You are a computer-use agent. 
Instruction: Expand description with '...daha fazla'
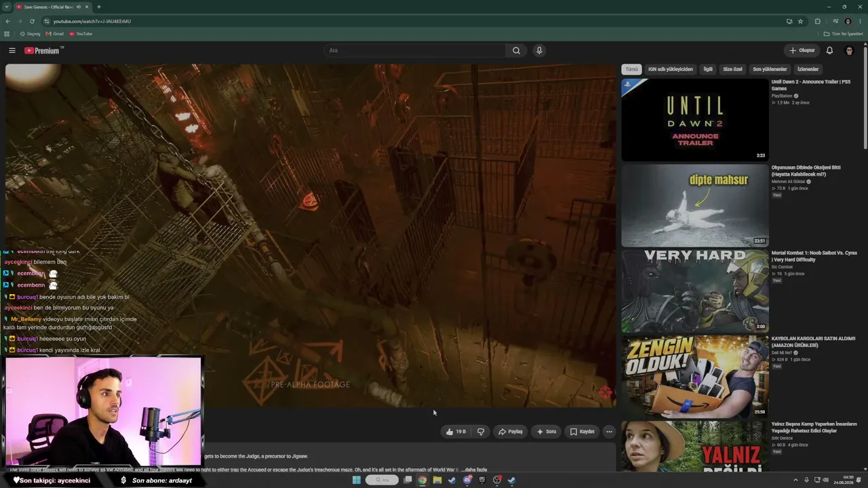click(x=475, y=470)
